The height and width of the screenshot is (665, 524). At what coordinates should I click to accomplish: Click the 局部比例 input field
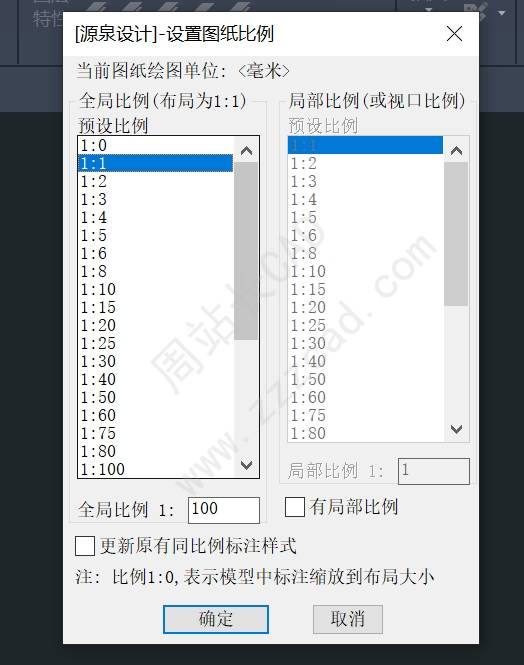tap(434, 471)
